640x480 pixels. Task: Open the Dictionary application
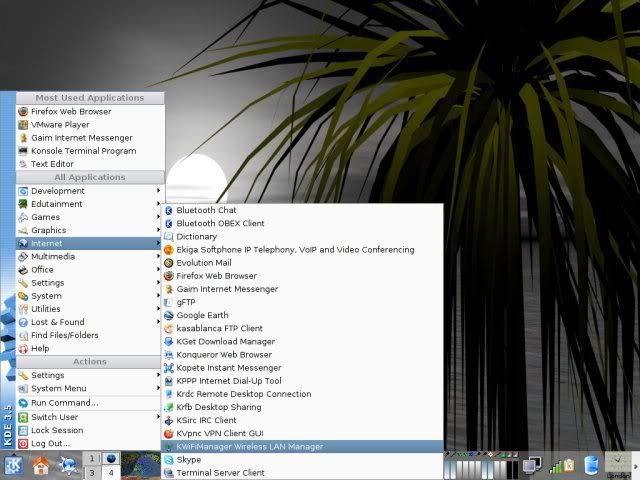[302, 236]
